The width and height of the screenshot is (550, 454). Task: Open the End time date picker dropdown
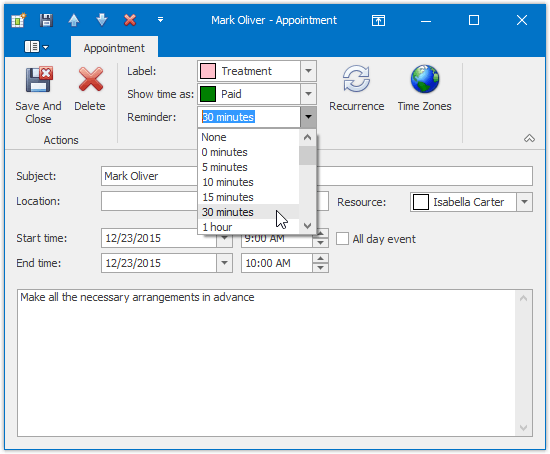[224, 263]
